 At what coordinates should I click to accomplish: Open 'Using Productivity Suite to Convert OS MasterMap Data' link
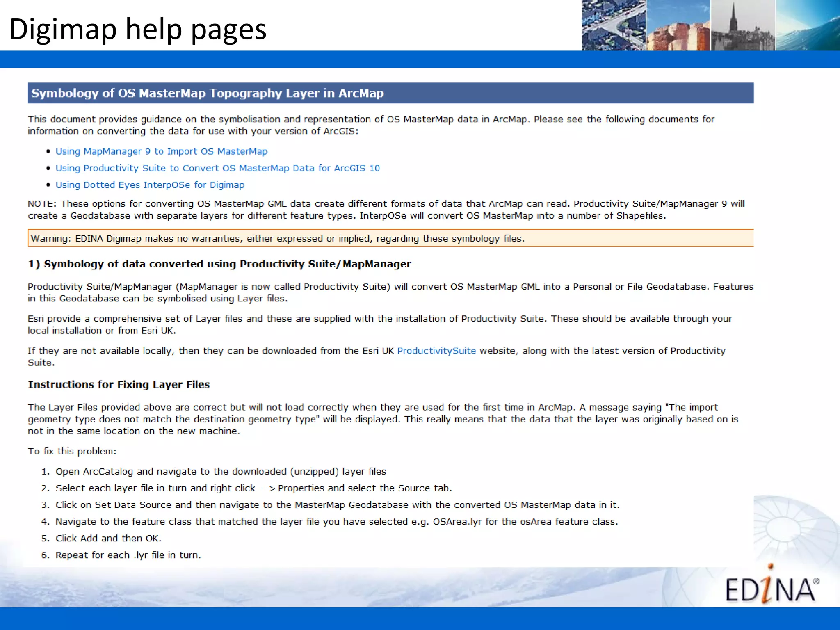point(217,168)
